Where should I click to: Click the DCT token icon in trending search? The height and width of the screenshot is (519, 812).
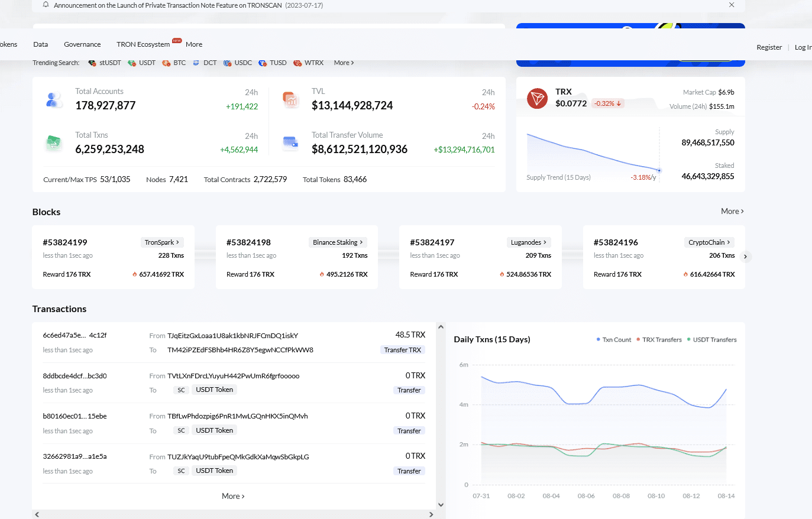(196, 63)
